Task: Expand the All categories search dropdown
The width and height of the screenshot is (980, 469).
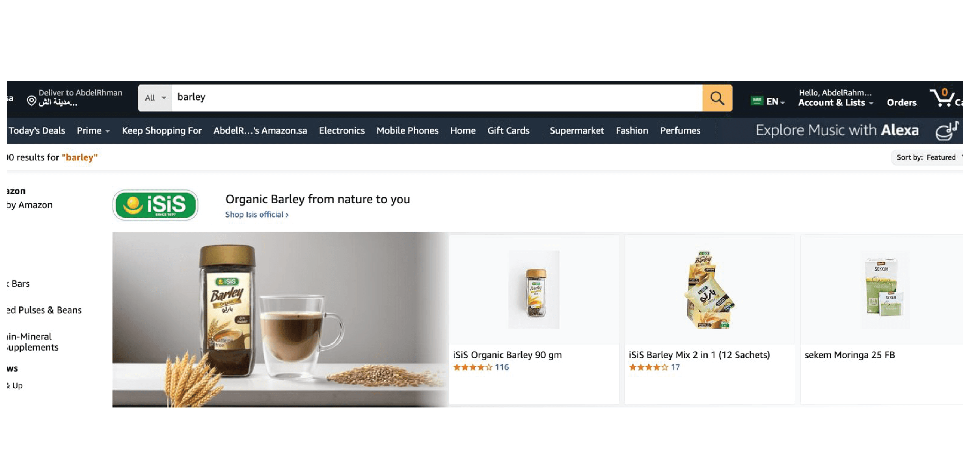Action: coord(155,98)
